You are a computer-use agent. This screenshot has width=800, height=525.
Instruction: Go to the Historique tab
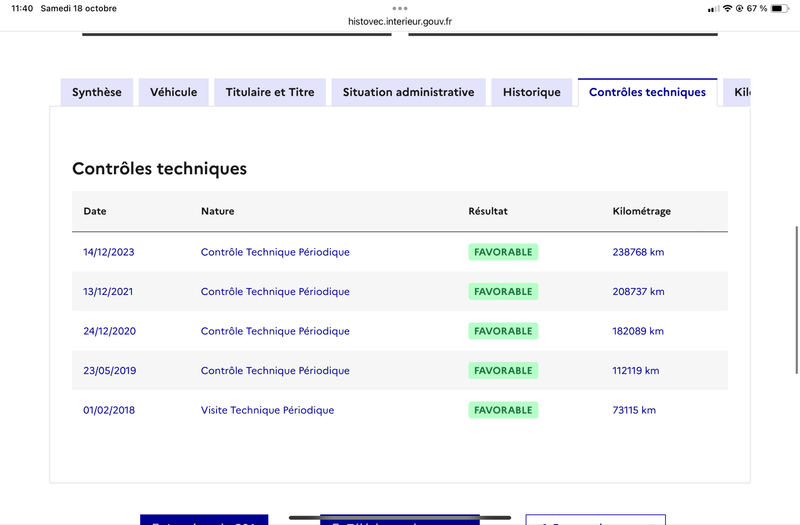pos(531,92)
